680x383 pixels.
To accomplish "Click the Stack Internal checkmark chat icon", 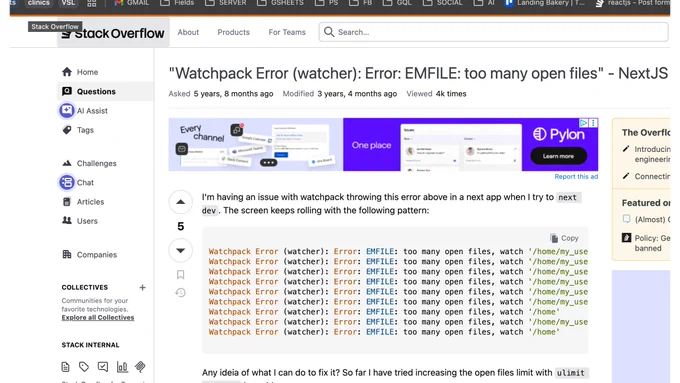I will pyautogui.click(x=103, y=367).
